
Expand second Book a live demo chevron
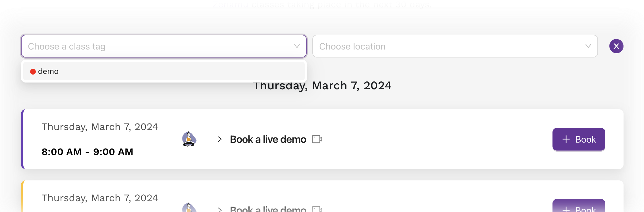coord(220,209)
